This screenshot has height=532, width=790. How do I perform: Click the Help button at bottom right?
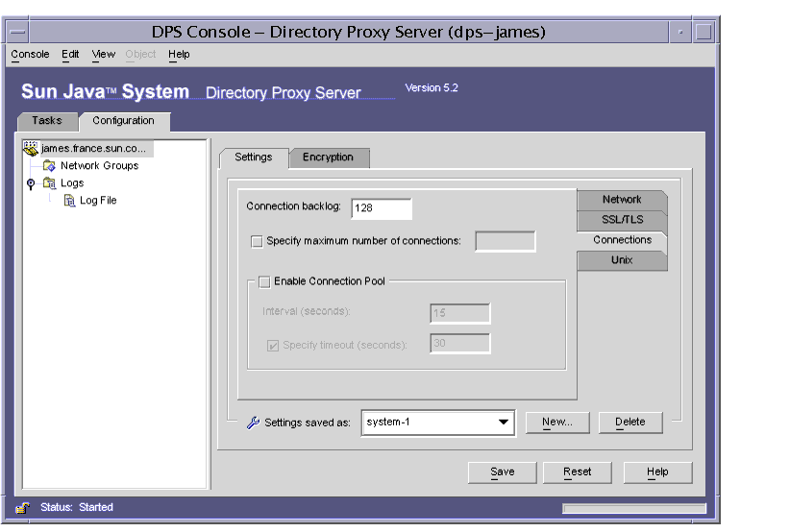657,472
